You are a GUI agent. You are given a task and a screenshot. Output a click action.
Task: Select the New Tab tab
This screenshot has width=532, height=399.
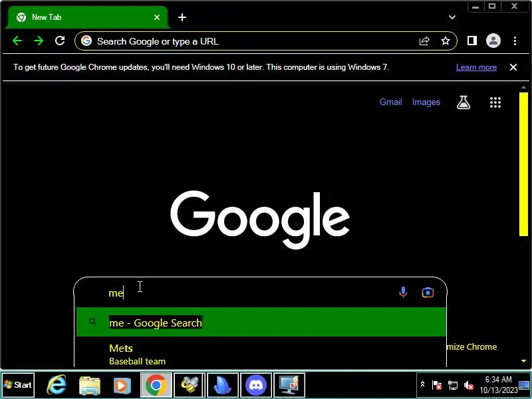(88, 17)
